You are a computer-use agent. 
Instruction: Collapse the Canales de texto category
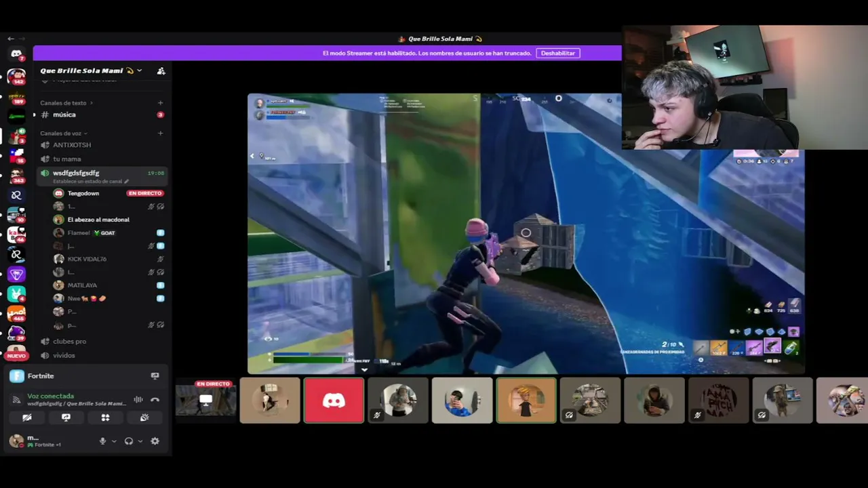coord(66,103)
